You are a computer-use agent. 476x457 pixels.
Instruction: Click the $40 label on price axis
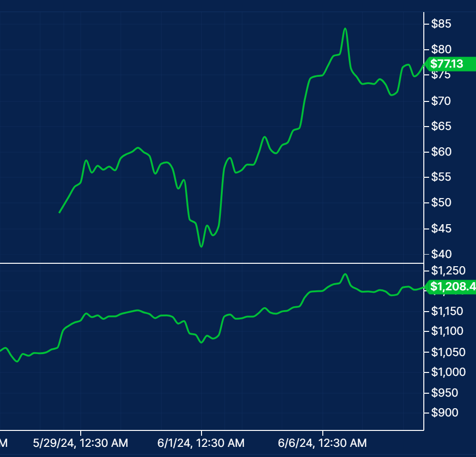[x=441, y=254]
